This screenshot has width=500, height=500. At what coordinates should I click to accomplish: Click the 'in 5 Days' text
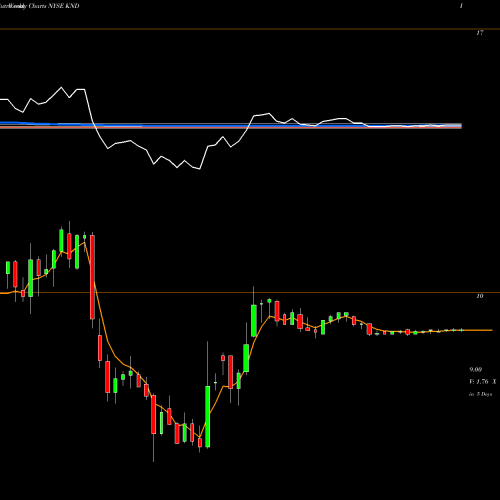tap(481, 394)
